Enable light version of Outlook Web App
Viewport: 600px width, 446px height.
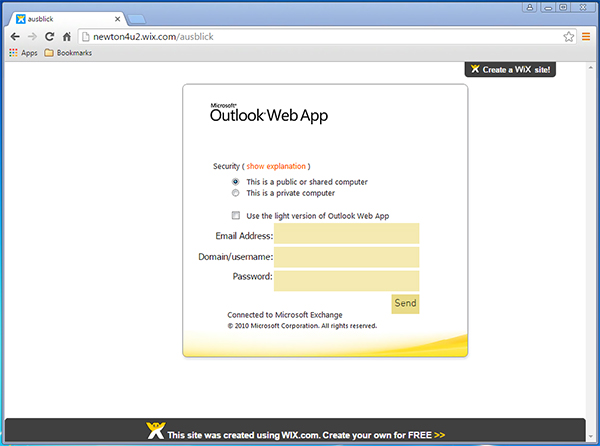[x=236, y=215]
